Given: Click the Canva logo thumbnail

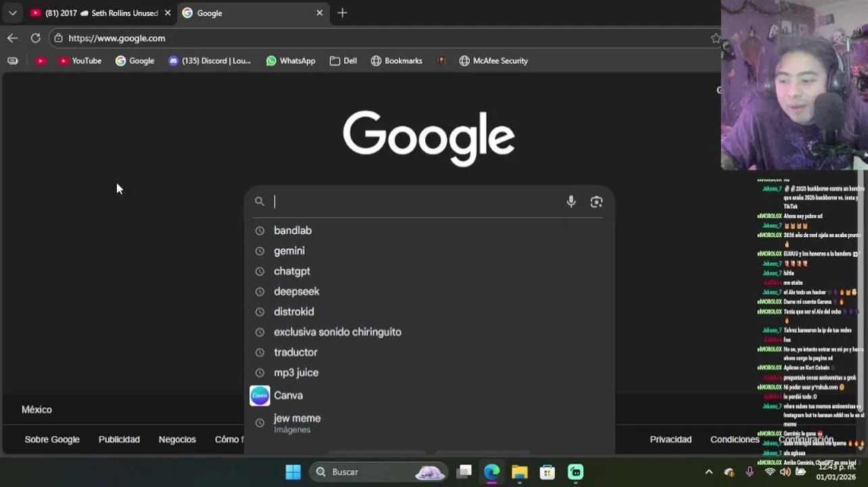Looking at the screenshot, I should (x=260, y=396).
